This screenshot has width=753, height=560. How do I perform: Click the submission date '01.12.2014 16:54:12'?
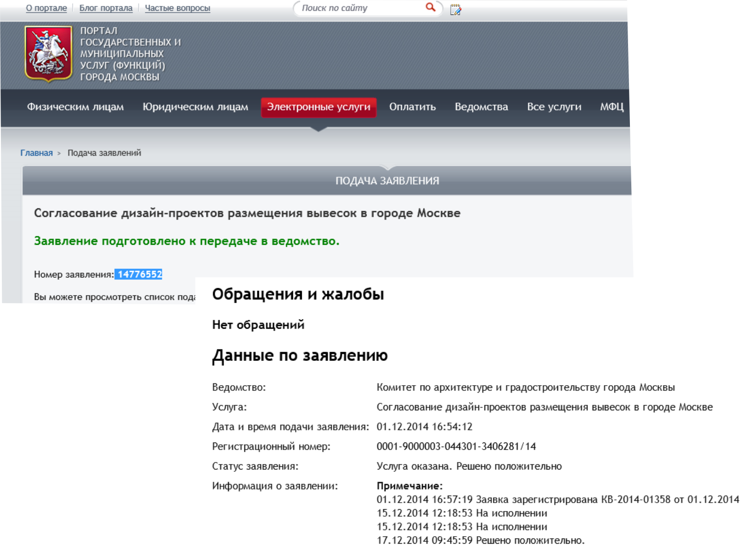(425, 427)
